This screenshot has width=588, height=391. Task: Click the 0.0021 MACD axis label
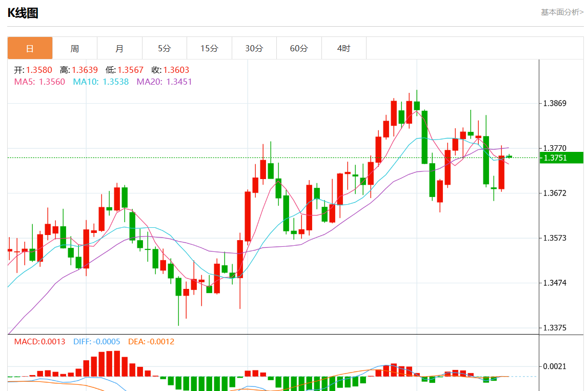coord(555,366)
